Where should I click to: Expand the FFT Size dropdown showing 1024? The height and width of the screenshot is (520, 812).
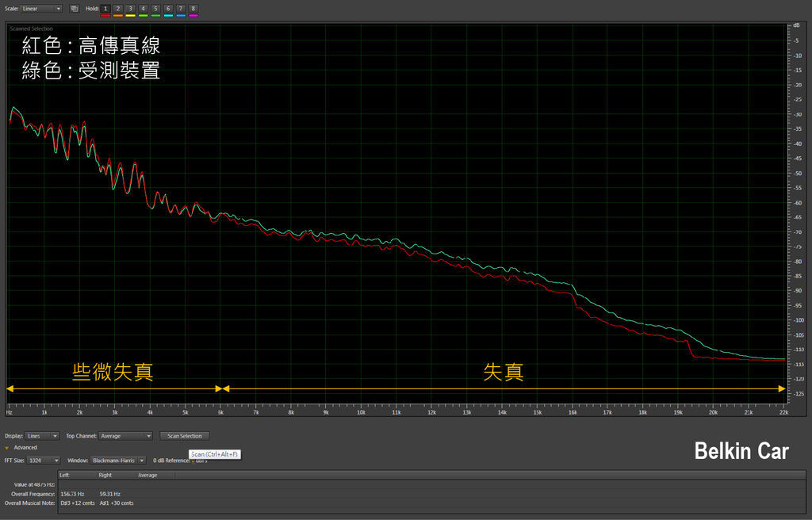44,461
